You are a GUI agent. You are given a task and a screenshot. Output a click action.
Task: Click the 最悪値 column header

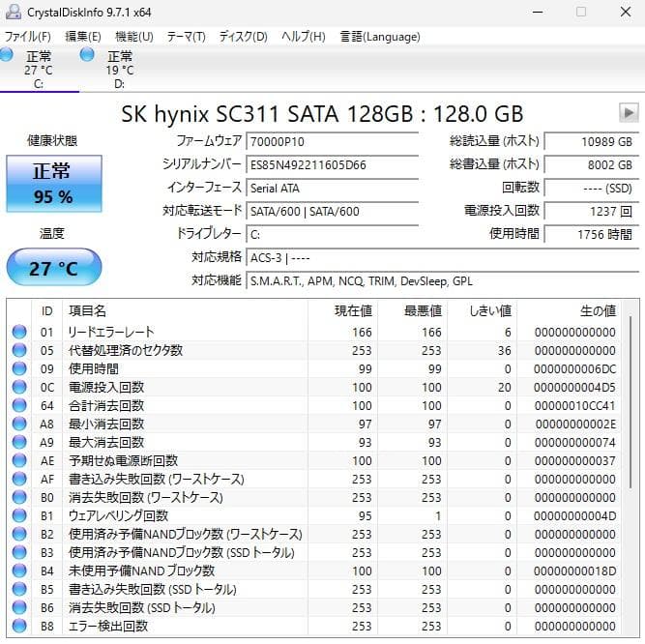413,311
